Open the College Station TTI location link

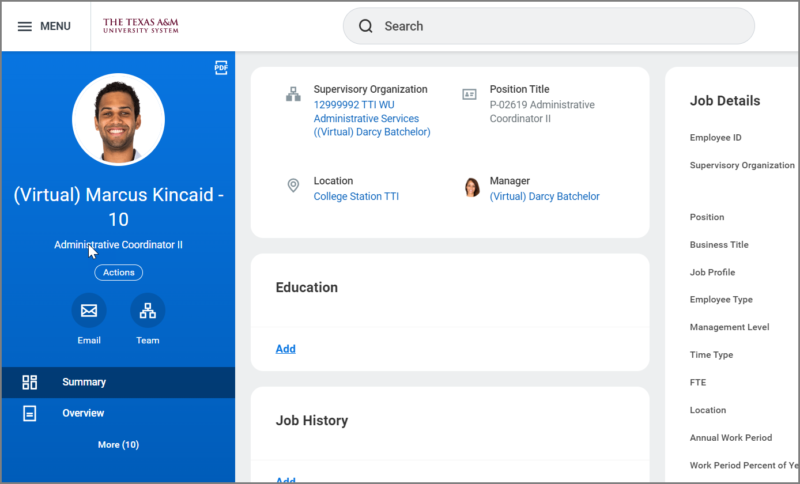tap(356, 196)
